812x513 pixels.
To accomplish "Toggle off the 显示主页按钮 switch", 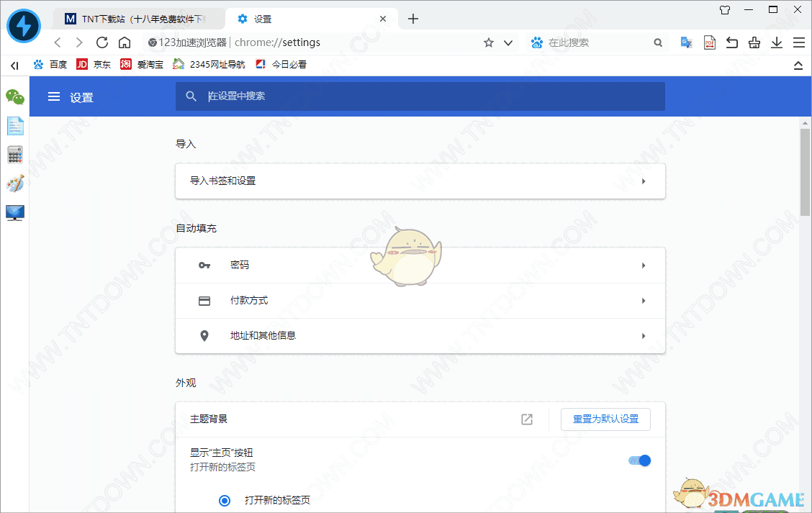I will (639, 460).
